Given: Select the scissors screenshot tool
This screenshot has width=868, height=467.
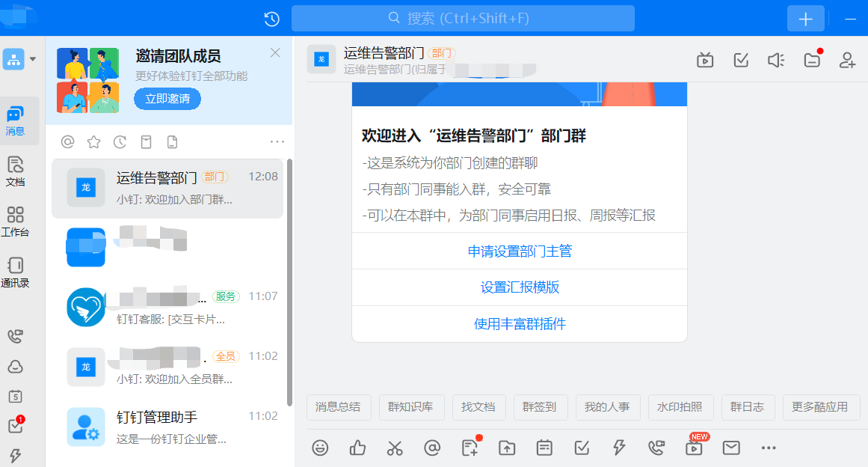Looking at the screenshot, I should [x=395, y=448].
